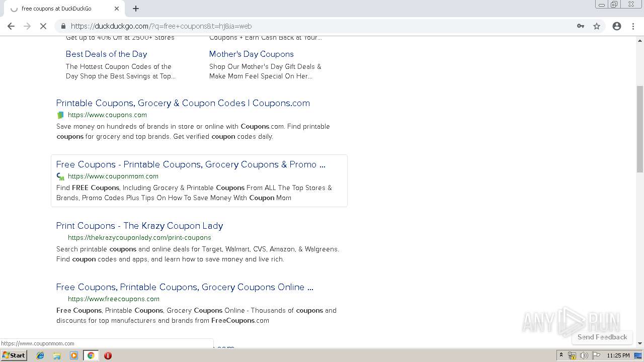
Task: Click the https://www.couponmom.com URL
Action: click(113, 176)
